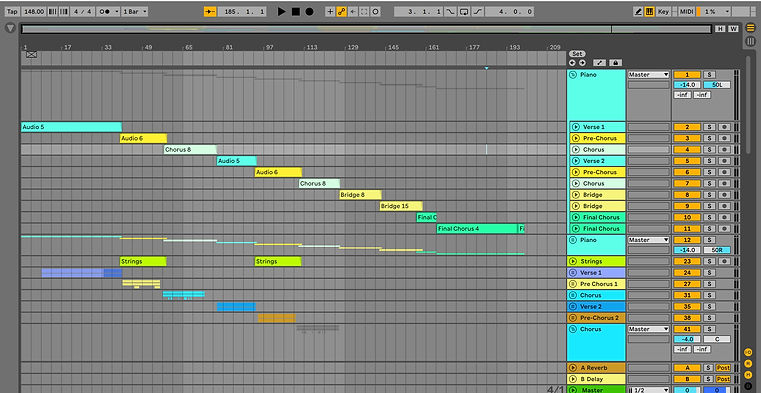Arm the Arrangement Record button

pos(309,12)
